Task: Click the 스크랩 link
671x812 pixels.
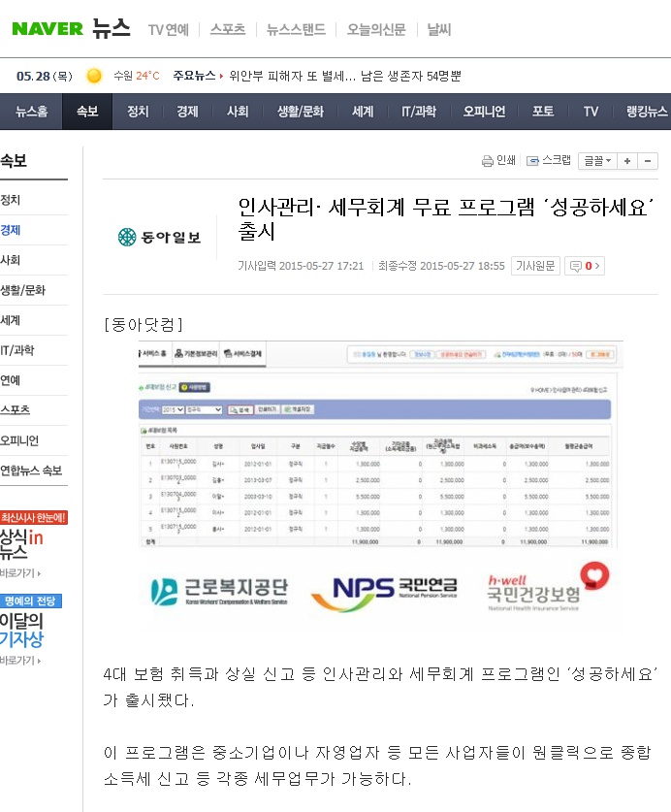Action: 556,160
